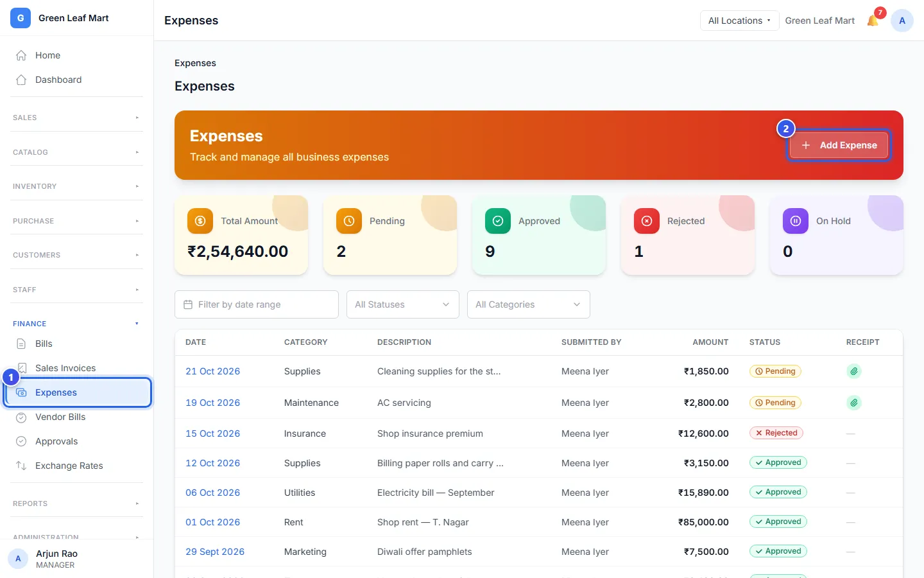Image resolution: width=924 pixels, height=578 pixels.
Task: Open Vendor Bills page
Action: point(77,417)
